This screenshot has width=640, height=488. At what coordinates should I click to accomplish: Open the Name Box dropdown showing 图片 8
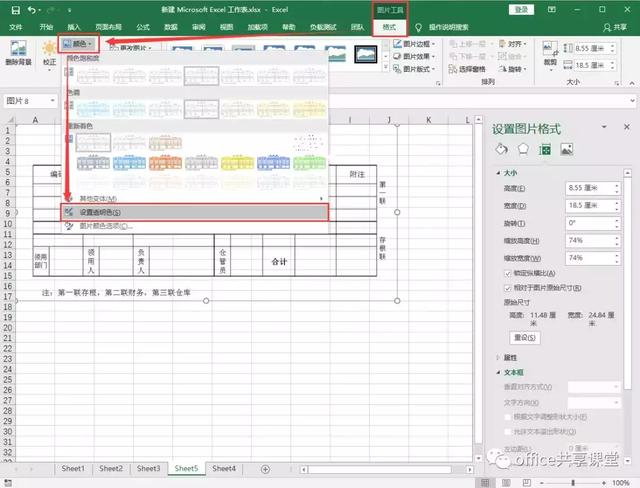[x=53, y=100]
